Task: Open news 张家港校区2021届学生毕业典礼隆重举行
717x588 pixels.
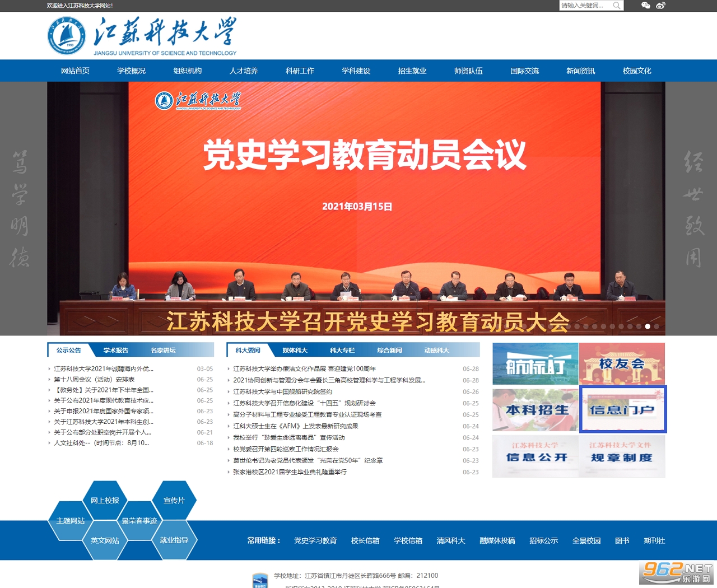Action: 290,472
